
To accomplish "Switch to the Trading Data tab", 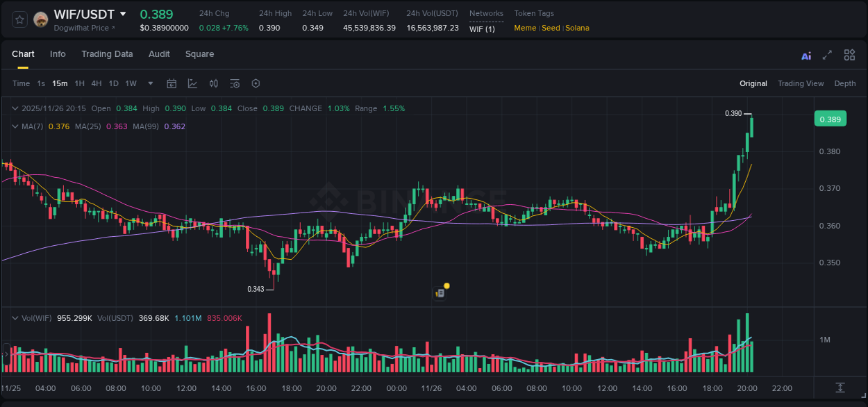I will click(107, 54).
